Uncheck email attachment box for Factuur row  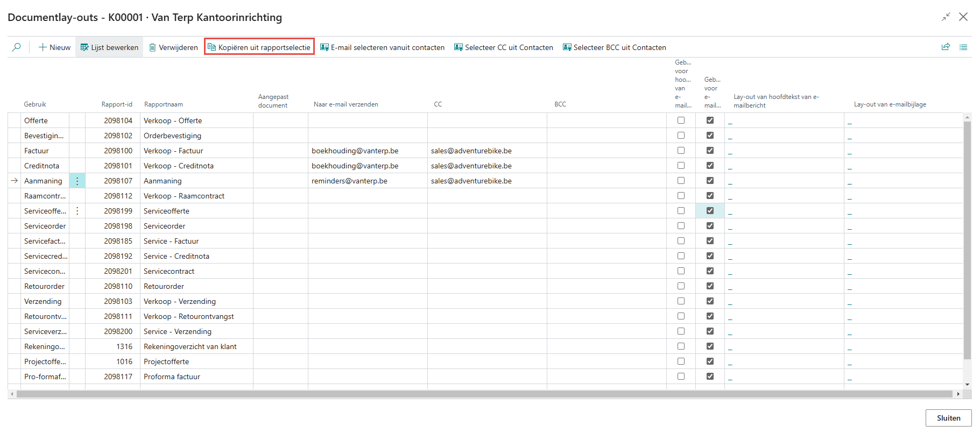[710, 151]
